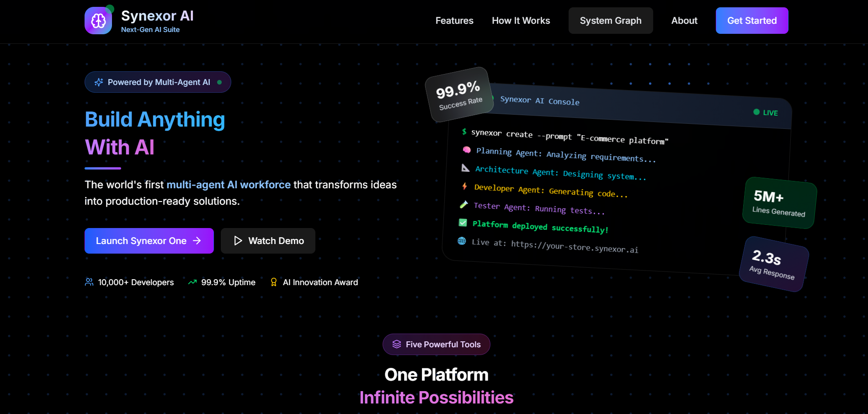The width and height of the screenshot is (868, 414).
Task: Toggle the green status dot on the Synexor logo
Action: pyautogui.click(x=110, y=8)
